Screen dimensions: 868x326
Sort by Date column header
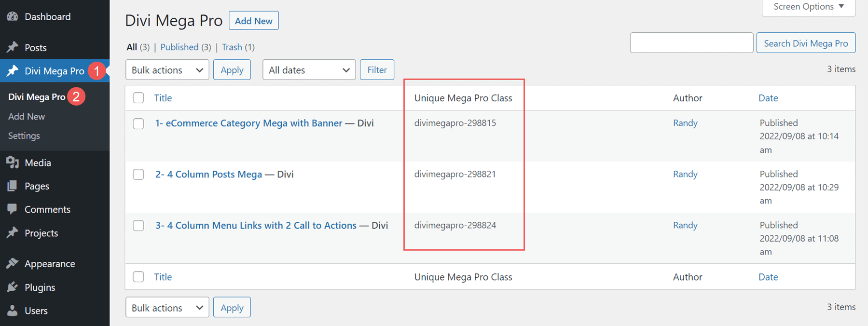tap(768, 98)
